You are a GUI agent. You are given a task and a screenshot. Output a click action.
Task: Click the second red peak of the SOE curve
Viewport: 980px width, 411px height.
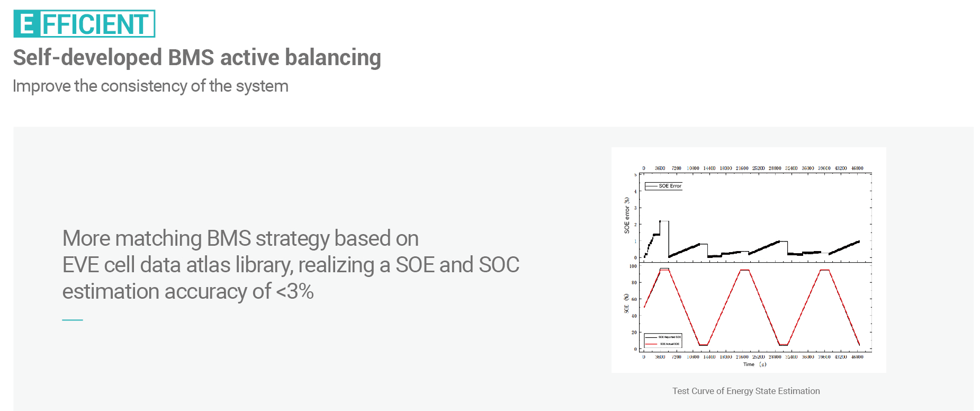point(744,270)
